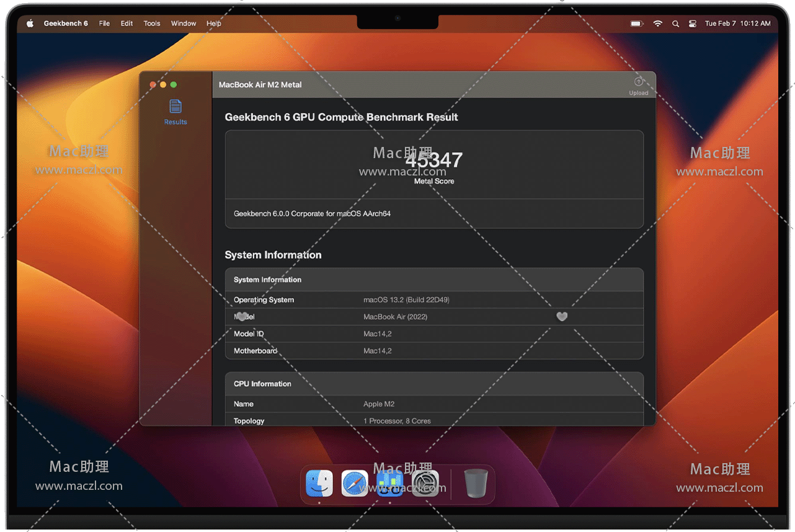Click the Wi-Fi status icon
The width and height of the screenshot is (795, 532).
(x=657, y=24)
